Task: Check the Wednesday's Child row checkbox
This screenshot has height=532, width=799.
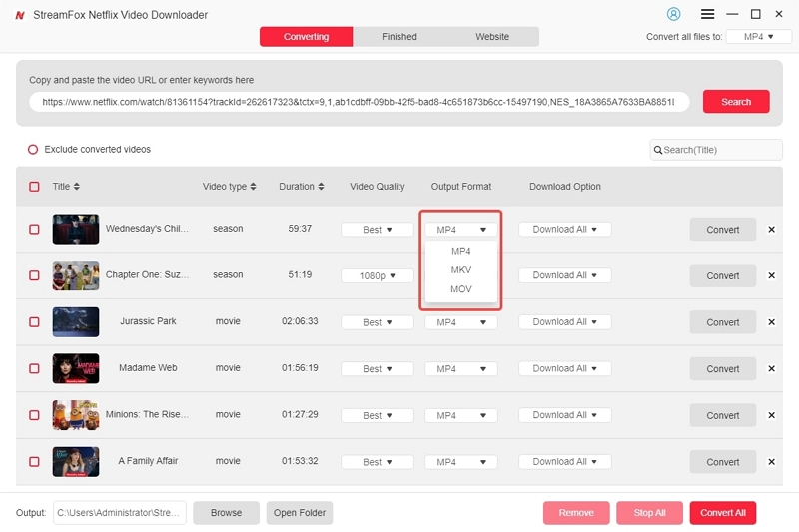Action: pos(34,230)
